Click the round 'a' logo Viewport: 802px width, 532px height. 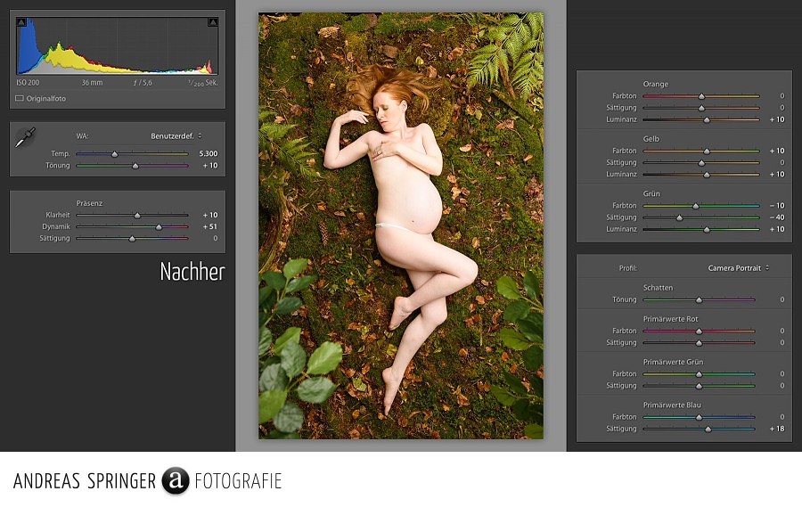click(x=176, y=480)
